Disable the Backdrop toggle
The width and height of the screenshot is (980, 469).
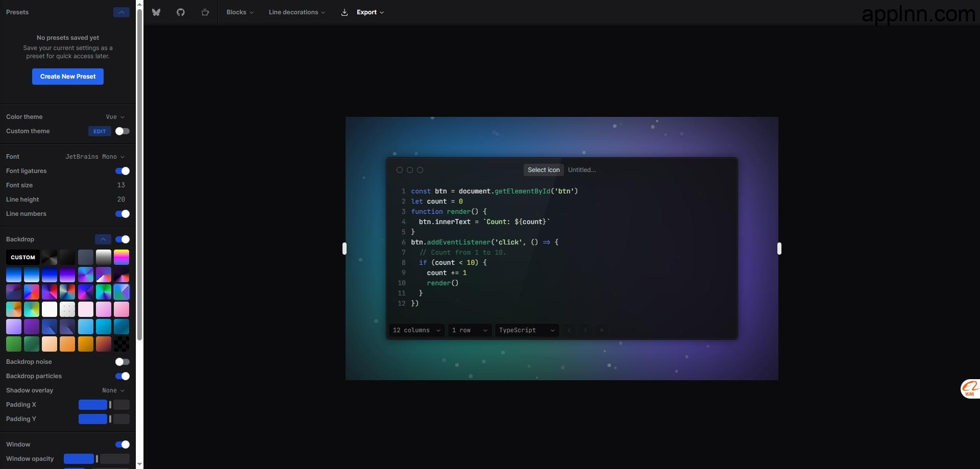point(122,239)
